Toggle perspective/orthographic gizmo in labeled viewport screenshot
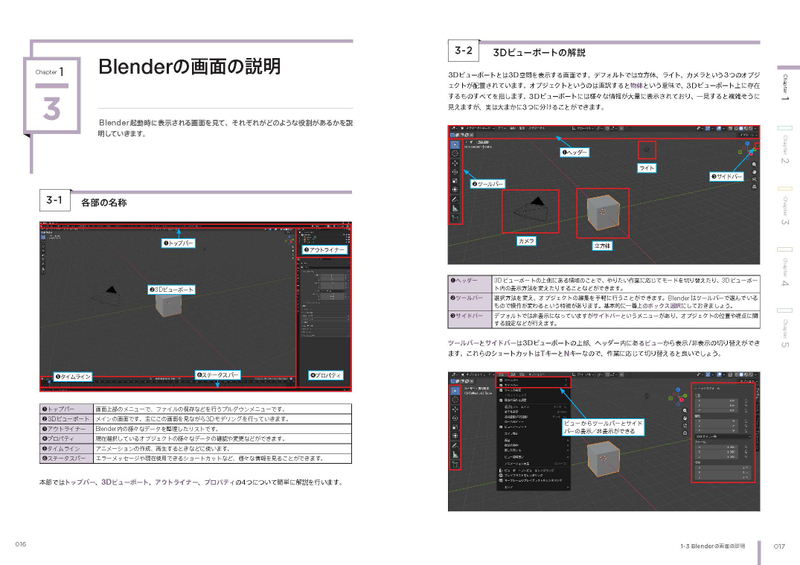Screen dimensions: 800x565 [x=754, y=187]
